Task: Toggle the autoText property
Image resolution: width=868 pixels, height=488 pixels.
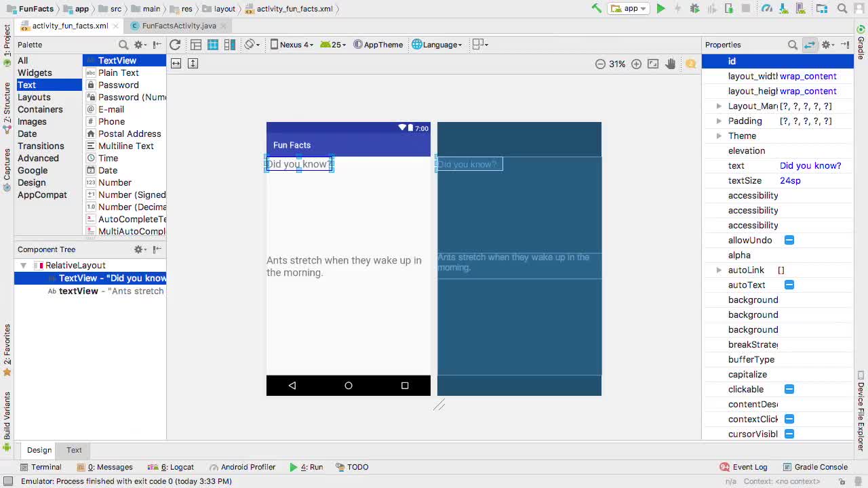Action: coord(789,285)
